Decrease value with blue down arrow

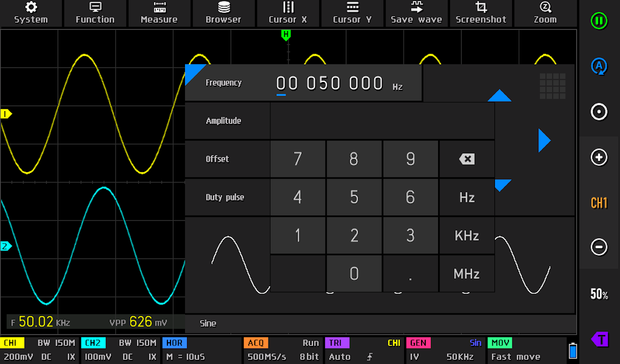pos(503,185)
